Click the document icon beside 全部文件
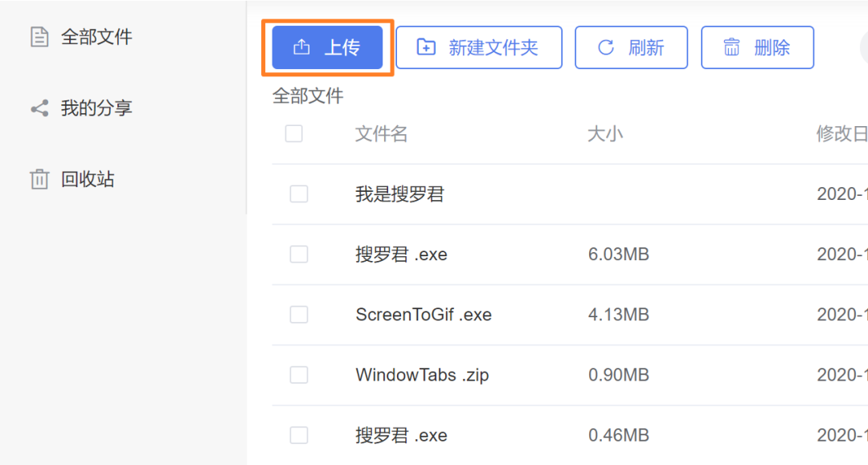 39,37
